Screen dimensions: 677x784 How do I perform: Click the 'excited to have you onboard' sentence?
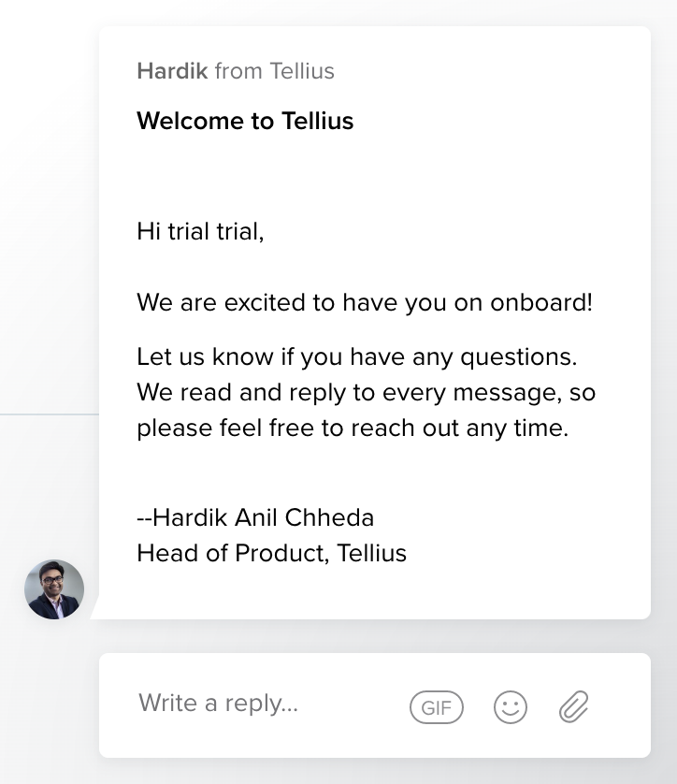point(365,302)
